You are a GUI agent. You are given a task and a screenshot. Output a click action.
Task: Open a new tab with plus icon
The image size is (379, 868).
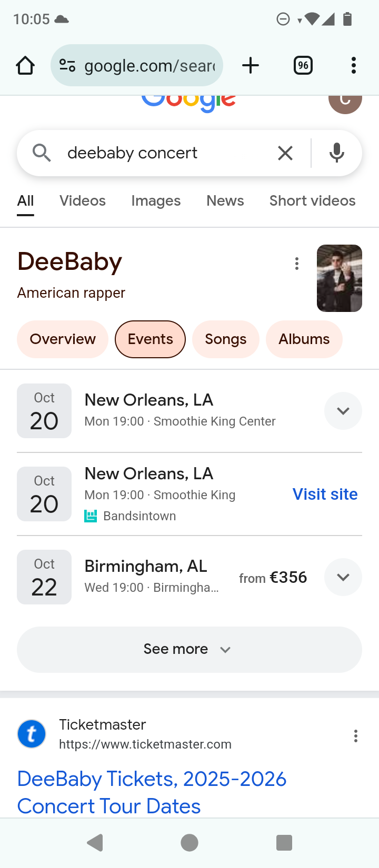click(x=251, y=65)
